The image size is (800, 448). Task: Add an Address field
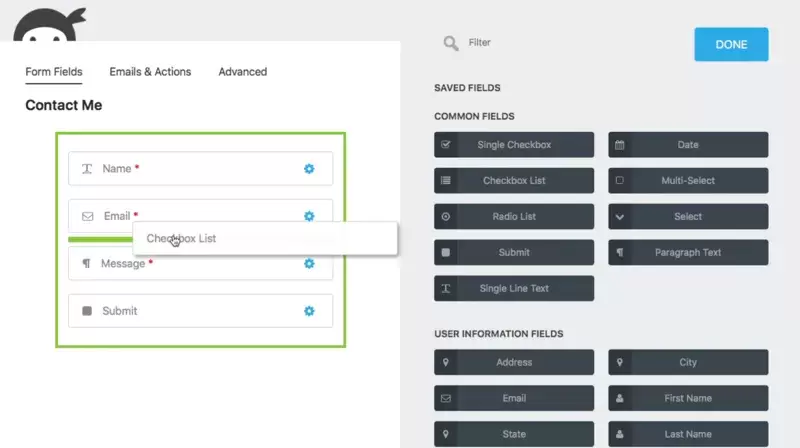514,362
